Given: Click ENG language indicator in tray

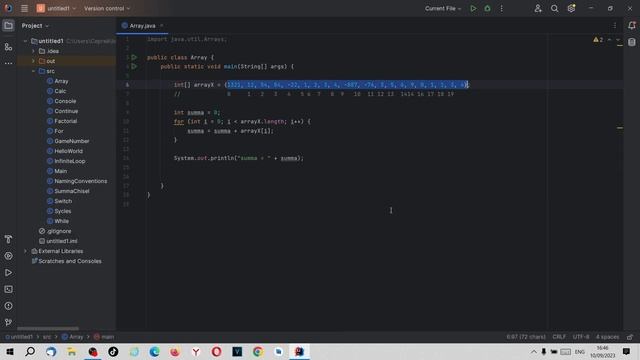Looking at the screenshot, I should coord(580,351).
